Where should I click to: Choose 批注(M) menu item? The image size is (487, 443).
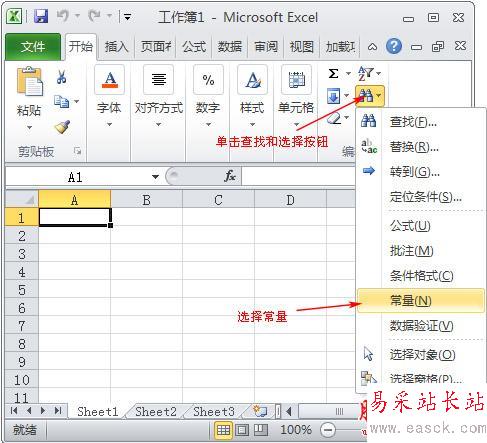[x=421, y=251]
